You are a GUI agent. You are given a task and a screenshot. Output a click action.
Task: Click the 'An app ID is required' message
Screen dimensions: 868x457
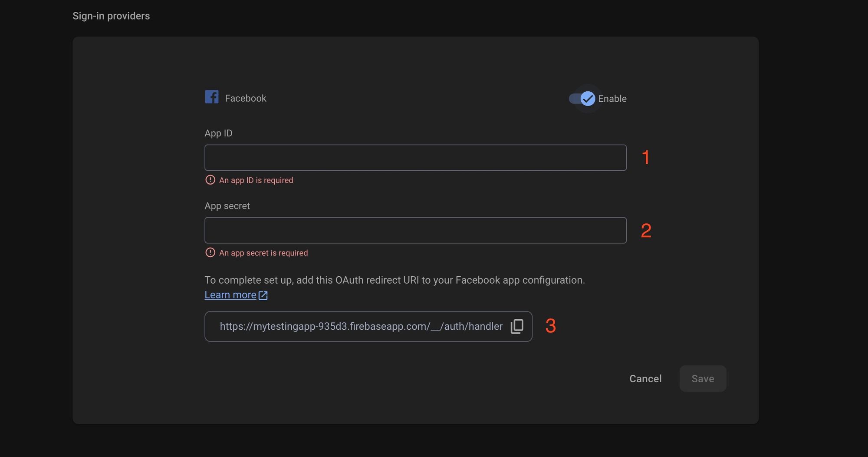click(256, 180)
